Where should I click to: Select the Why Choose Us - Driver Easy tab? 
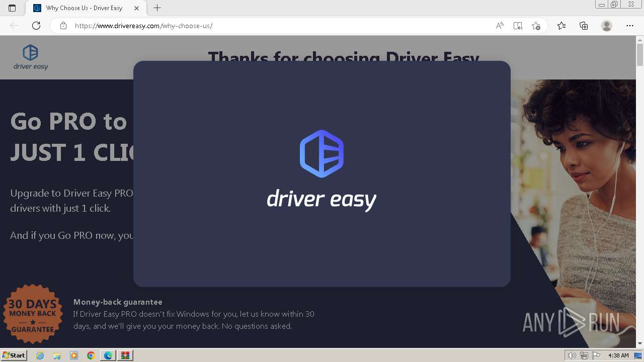85,8
